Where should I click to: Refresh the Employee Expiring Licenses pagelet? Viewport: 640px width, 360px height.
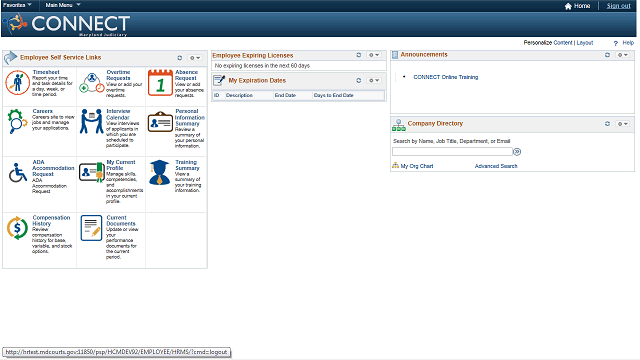tap(359, 55)
